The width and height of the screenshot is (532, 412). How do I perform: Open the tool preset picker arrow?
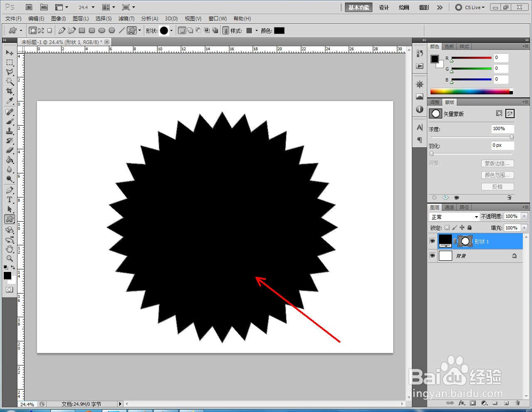(21, 30)
